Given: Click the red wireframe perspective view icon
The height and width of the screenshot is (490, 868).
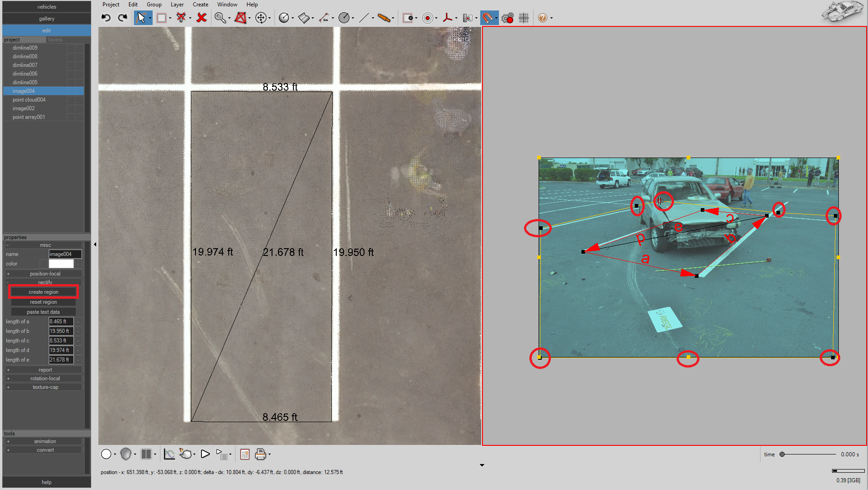Looking at the screenshot, I should click(x=241, y=18).
